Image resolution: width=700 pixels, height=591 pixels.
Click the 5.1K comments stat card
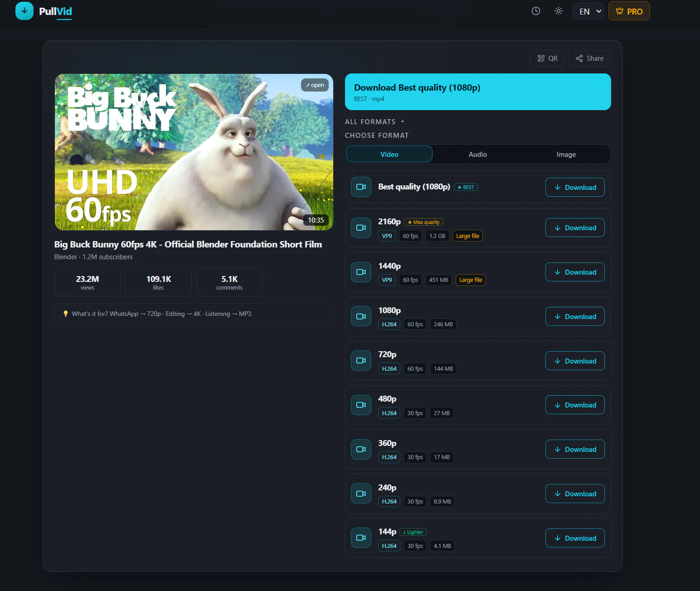coord(229,282)
